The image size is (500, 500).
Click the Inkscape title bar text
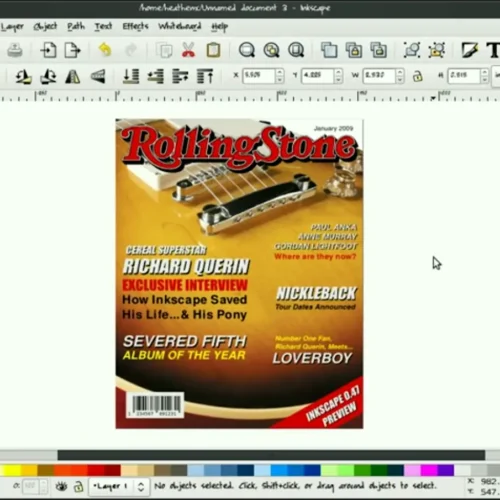235,8
